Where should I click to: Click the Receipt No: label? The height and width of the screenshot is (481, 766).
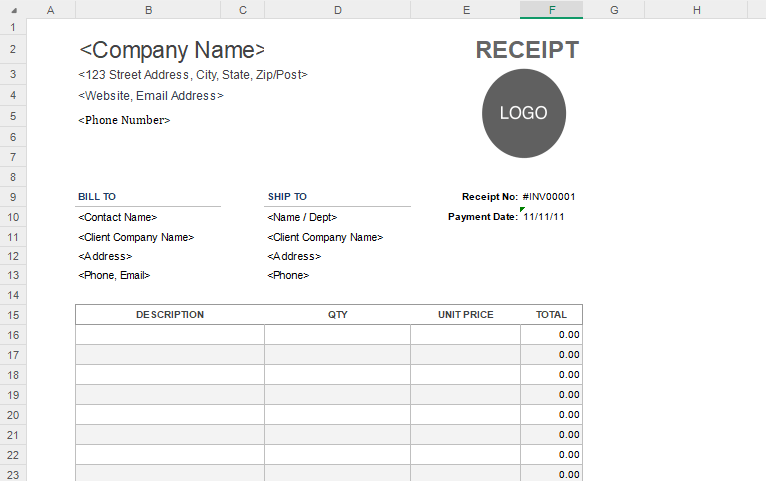(x=489, y=197)
